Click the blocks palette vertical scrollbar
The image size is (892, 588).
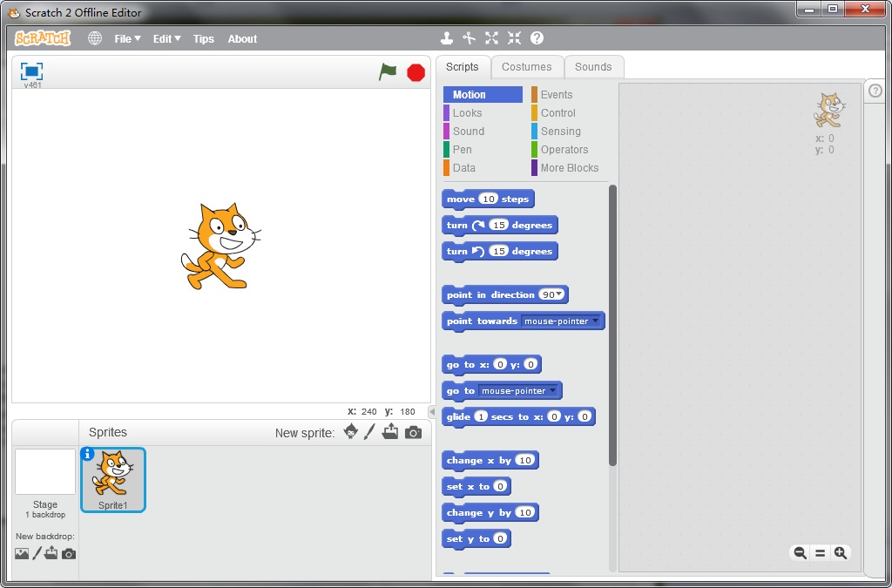point(612,326)
